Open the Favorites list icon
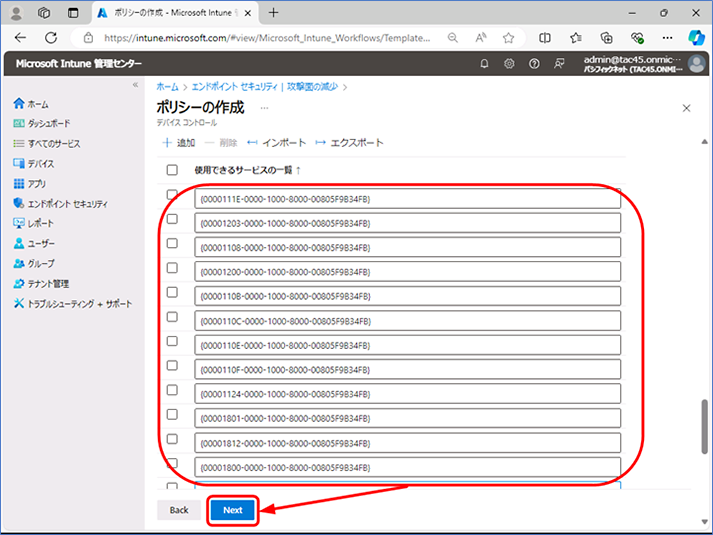This screenshot has width=713, height=535. click(576, 38)
